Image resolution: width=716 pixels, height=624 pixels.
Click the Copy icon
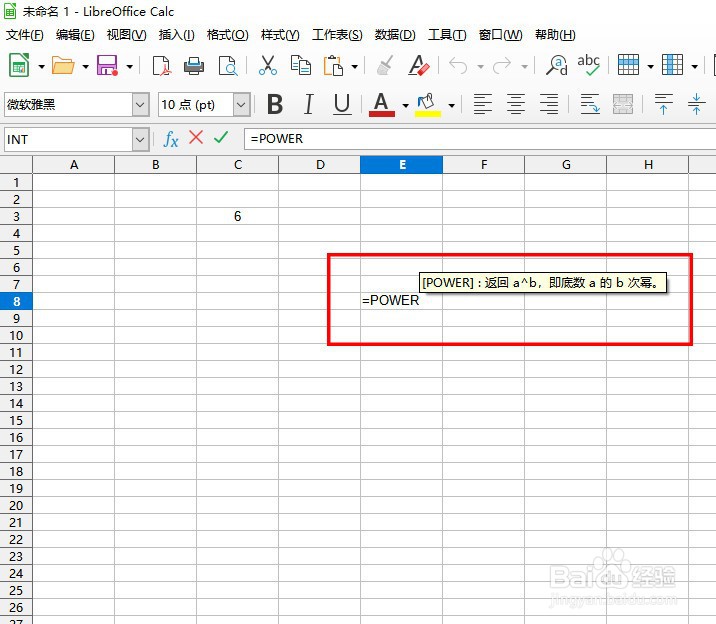click(300, 65)
